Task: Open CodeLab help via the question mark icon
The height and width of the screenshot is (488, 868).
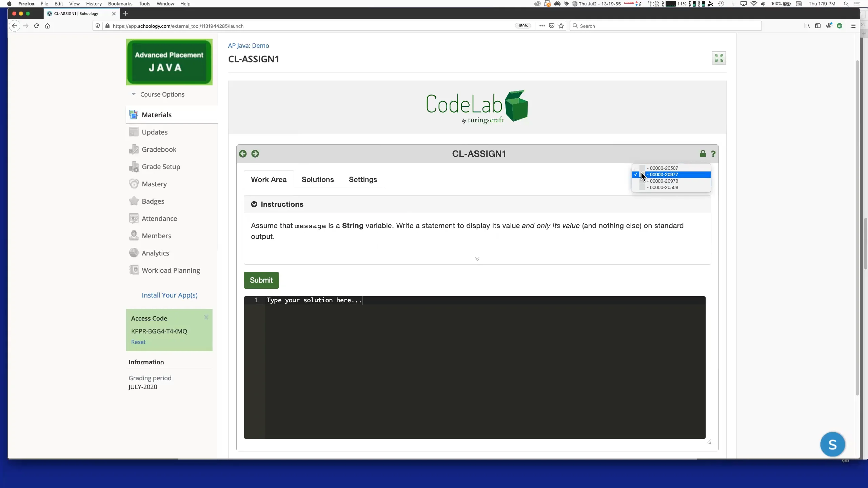Action: 713,154
